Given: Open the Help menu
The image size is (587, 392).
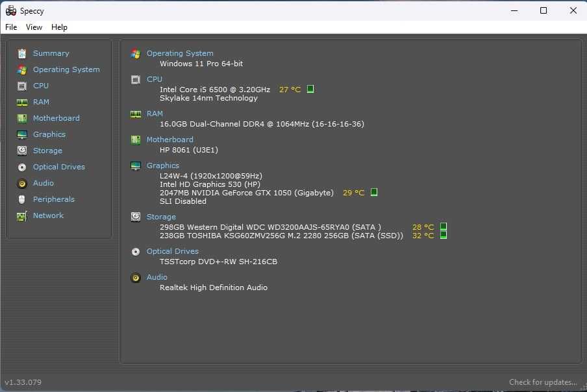Looking at the screenshot, I should click(59, 27).
